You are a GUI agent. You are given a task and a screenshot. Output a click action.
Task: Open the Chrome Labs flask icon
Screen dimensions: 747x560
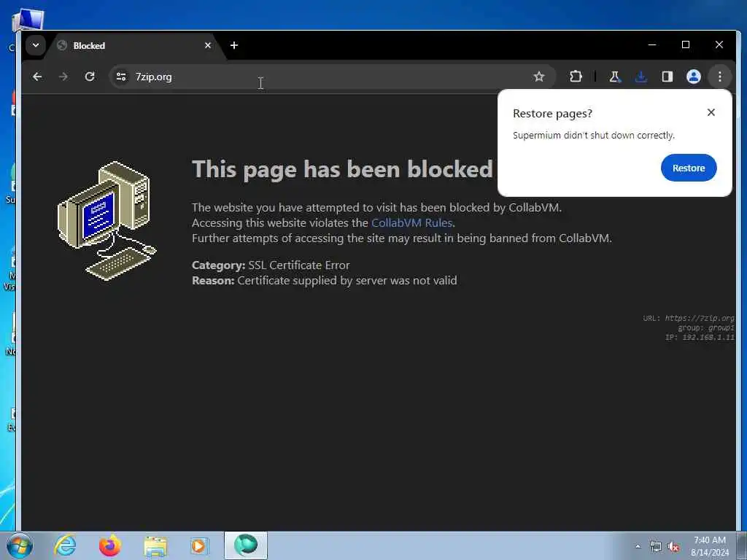tap(615, 77)
